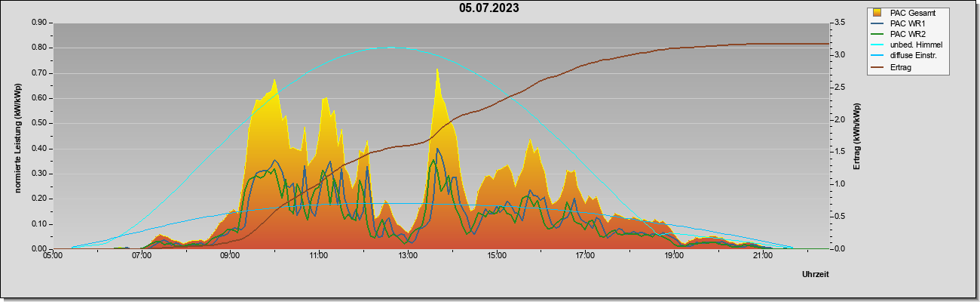
Task: Click the power peak near 13:40
Action: click(x=437, y=70)
